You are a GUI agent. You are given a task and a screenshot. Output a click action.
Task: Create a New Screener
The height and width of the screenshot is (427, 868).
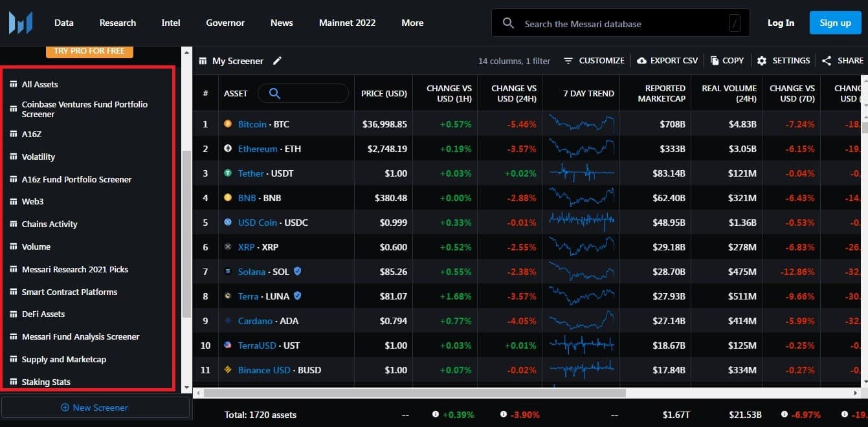click(x=95, y=408)
